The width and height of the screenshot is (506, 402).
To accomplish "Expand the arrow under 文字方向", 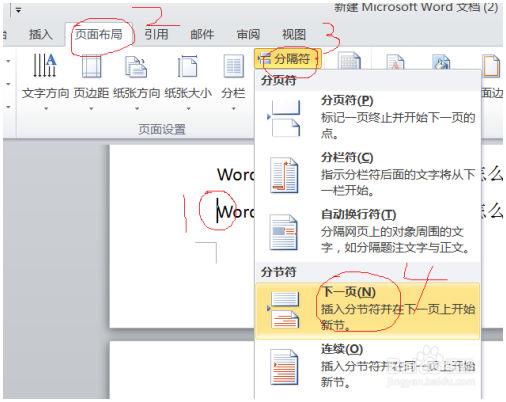I will point(46,108).
